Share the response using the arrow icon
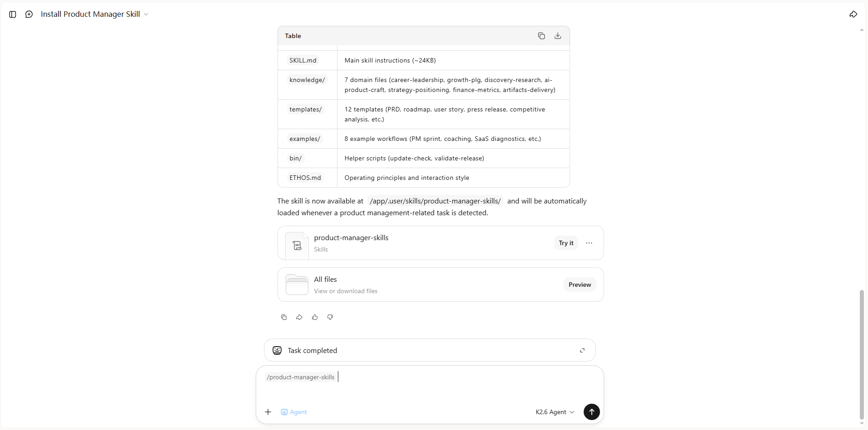Image resolution: width=868 pixels, height=430 pixels. coord(299,317)
